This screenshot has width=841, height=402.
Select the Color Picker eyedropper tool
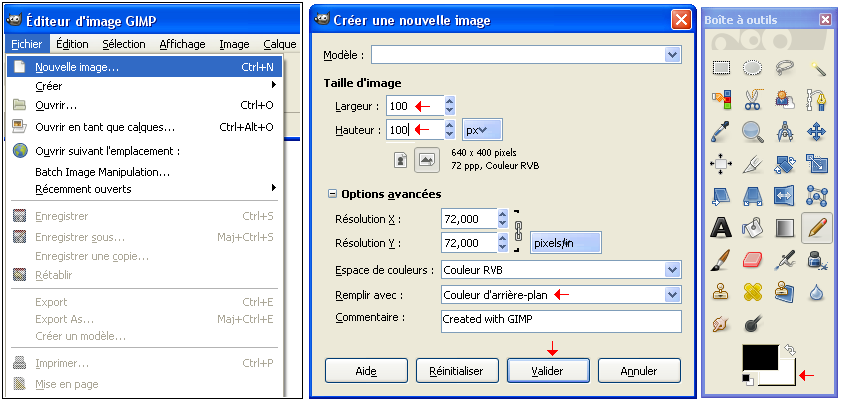721,132
